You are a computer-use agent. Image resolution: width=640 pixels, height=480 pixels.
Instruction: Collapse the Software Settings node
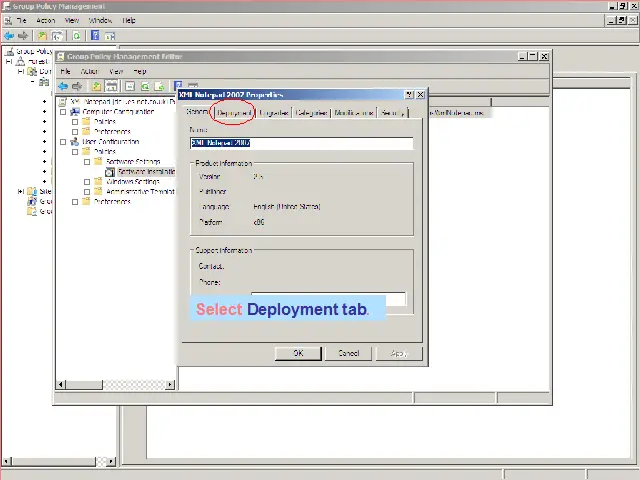pyautogui.click(x=87, y=162)
